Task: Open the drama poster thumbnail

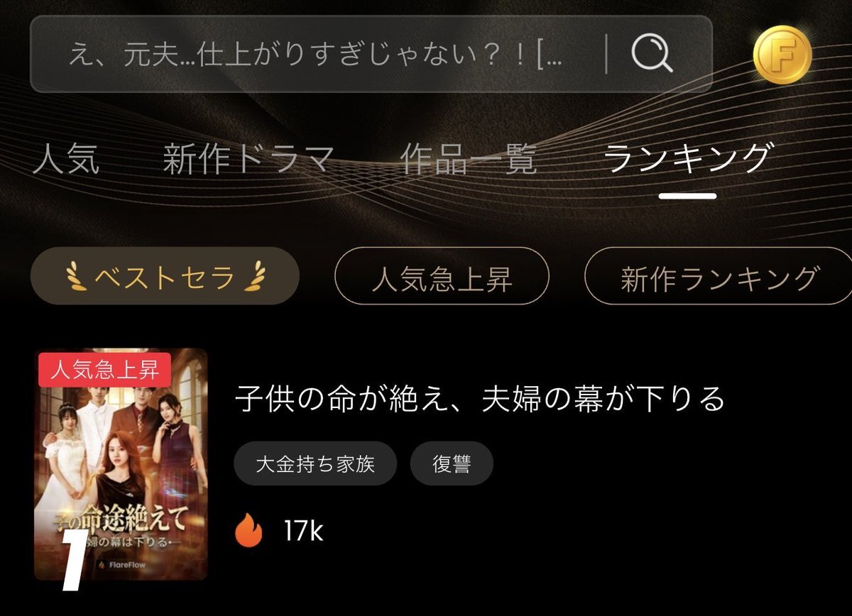Action: pos(121,465)
